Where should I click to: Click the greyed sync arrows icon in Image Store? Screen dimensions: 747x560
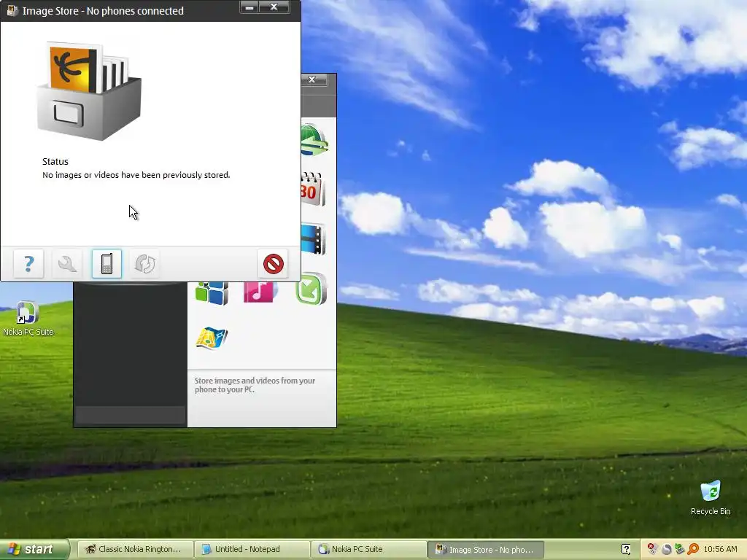(x=145, y=263)
